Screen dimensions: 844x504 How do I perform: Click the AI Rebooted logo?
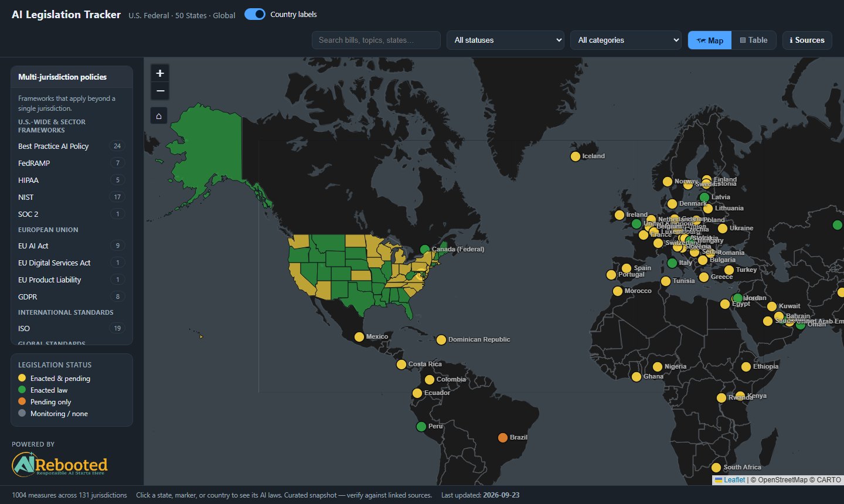tap(60, 464)
